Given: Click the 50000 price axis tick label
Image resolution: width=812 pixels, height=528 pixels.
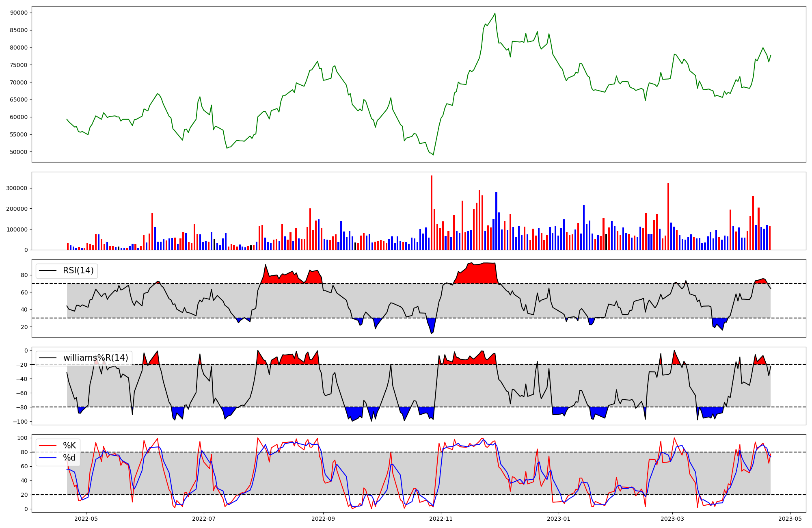Looking at the screenshot, I should tap(19, 152).
